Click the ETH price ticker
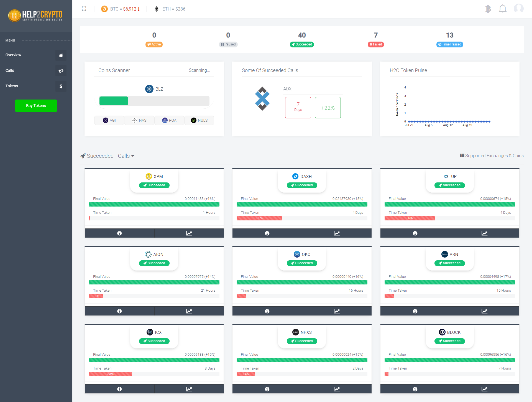The width and height of the screenshot is (532, 402). pos(170,9)
